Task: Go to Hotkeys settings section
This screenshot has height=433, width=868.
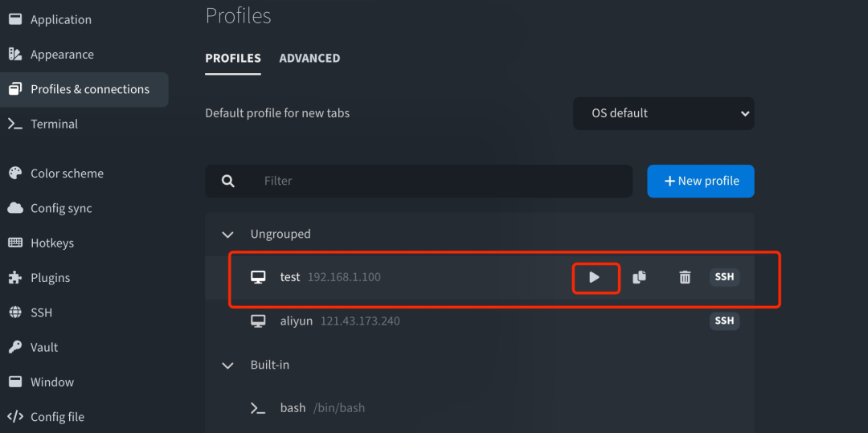Action: (52, 243)
